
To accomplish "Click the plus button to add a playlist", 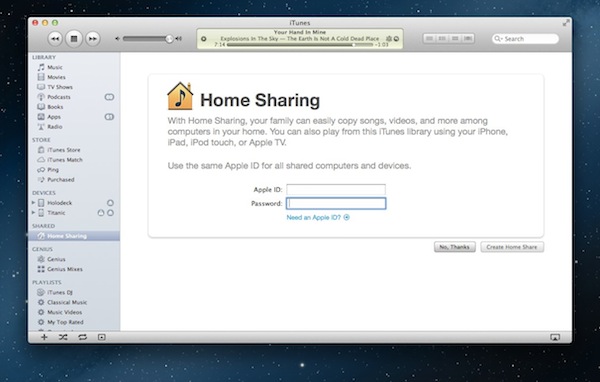I will 44,337.
